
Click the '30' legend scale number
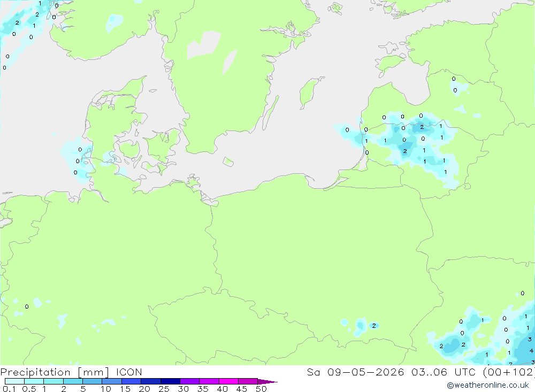pyautogui.click(x=183, y=389)
